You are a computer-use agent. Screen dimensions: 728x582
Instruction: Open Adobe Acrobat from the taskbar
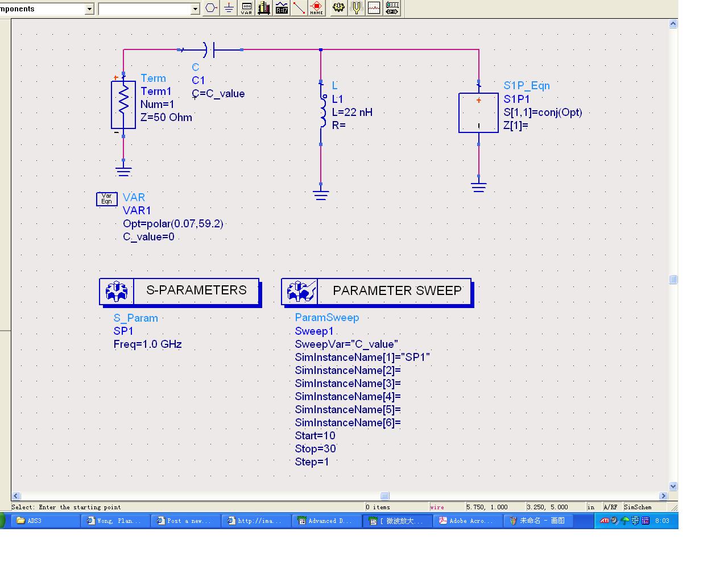[468, 521]
